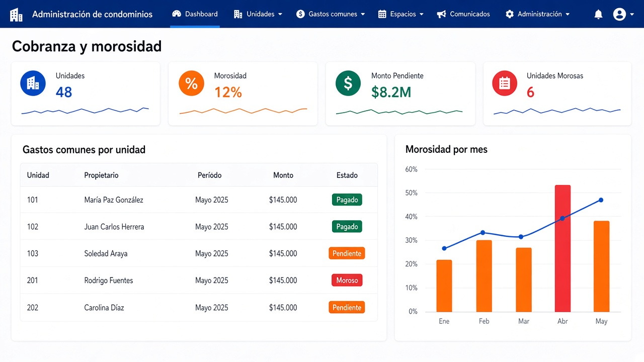Screen dimensions: 644x362
Task: Click the Comunicados megaphone icon
Action: [x=441, y=14]
